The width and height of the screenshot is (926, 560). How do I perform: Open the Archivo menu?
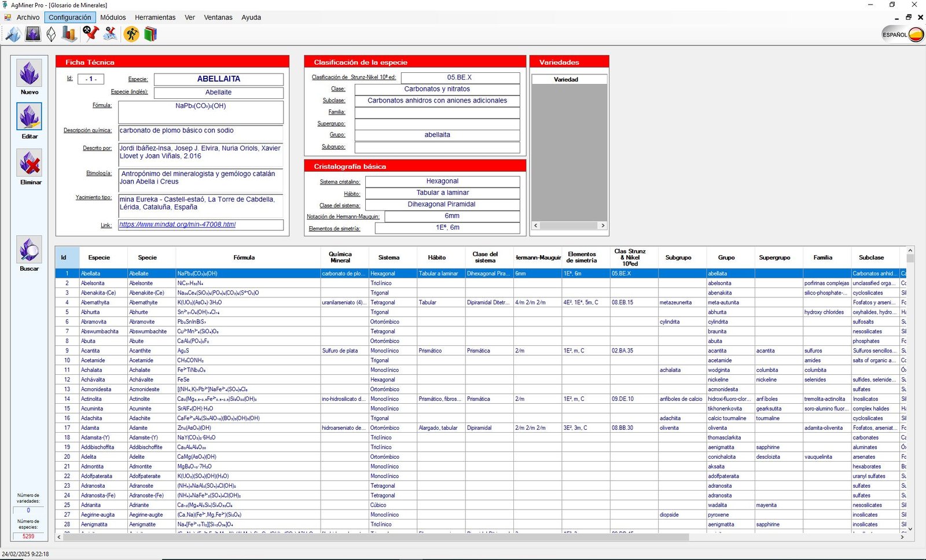[28, 17]
